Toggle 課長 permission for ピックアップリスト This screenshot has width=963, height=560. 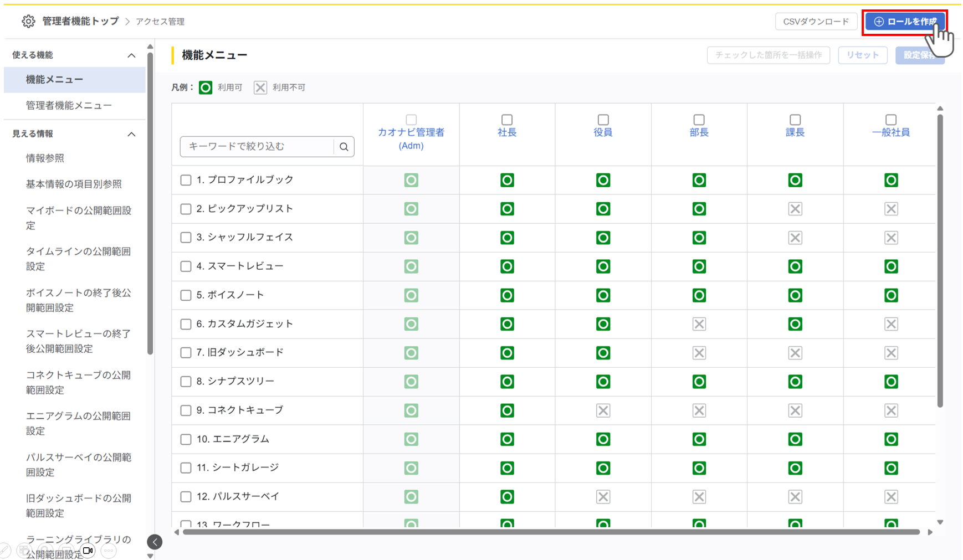click(795, 209)
